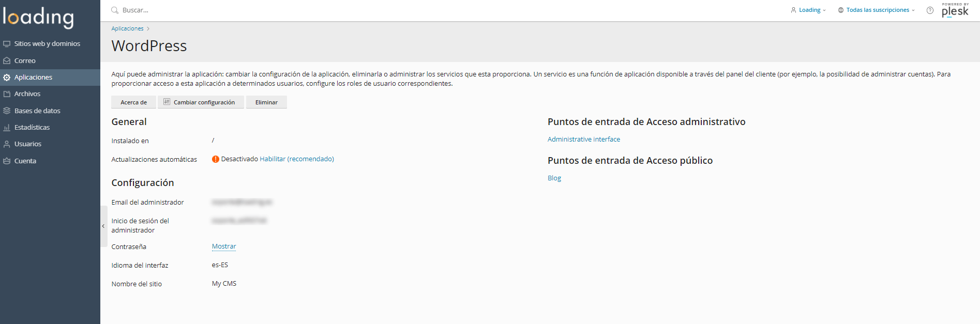This screenshot has width=980, height=324.
Task: Click Mostrar to reveal the password
Action: click(x=224, y=246)
